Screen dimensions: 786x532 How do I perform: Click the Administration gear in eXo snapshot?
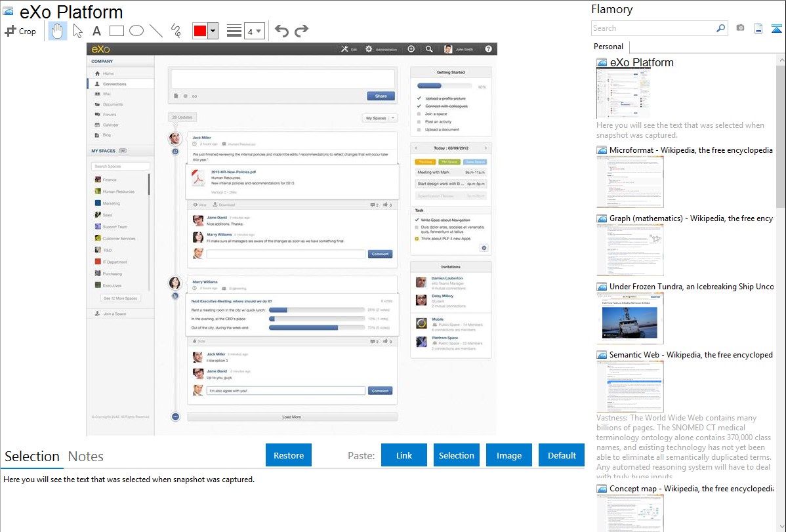pyautogui.click(x=369, y=49)
